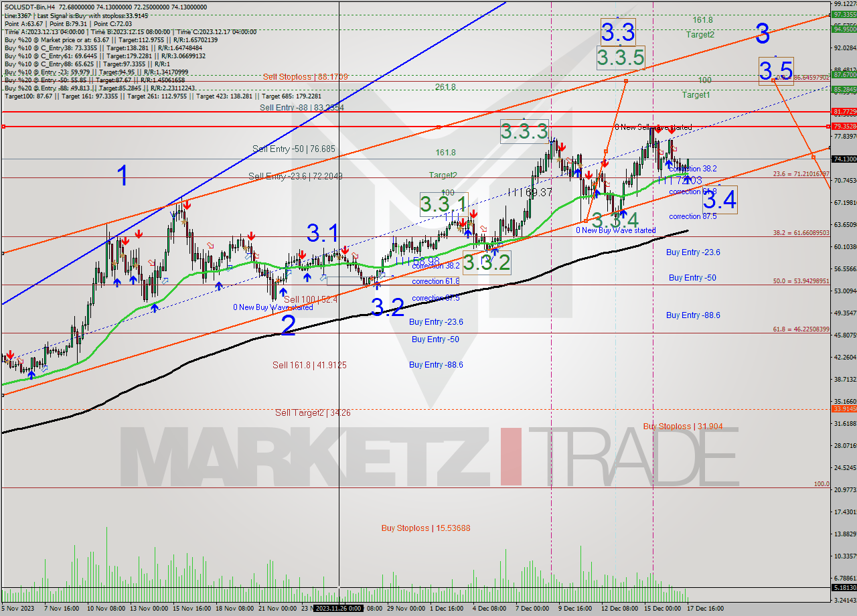
Task: Click the red 79.3528 price axis tag
Action: click(844, 126)
